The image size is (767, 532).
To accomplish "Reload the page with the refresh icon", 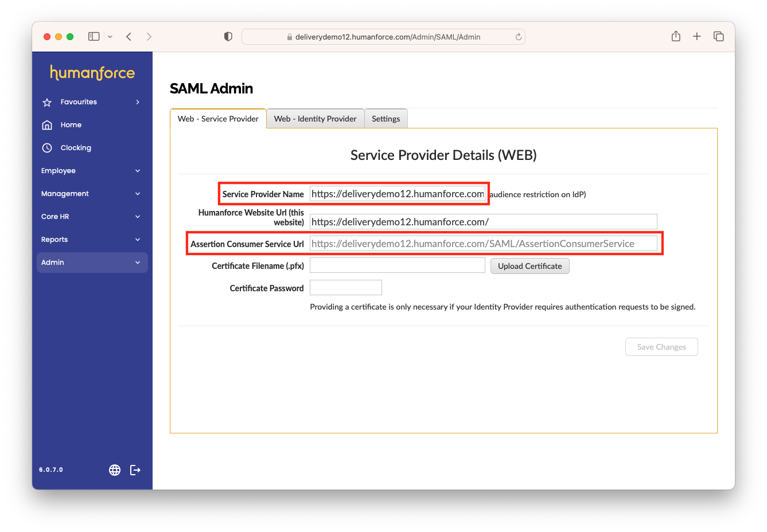I will point(518,37).
